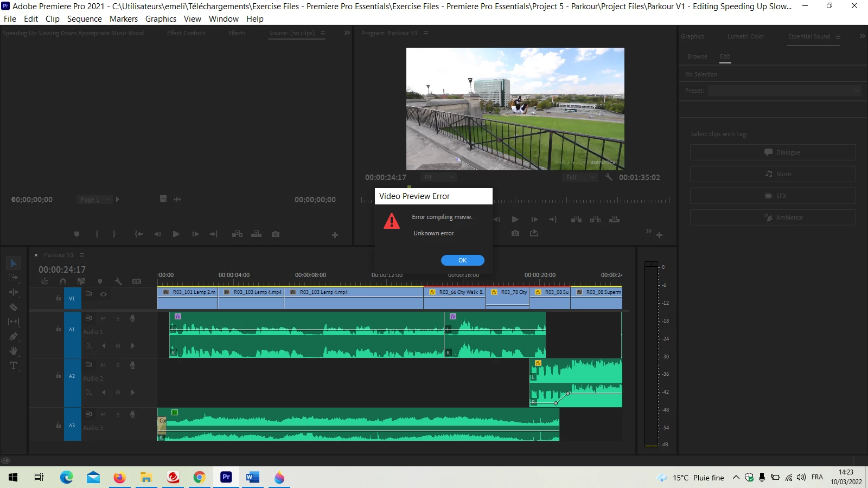Screen dimensions: 868x488
Task: Switch to Browse tab in Essential Sound
Action: (697, 56)
